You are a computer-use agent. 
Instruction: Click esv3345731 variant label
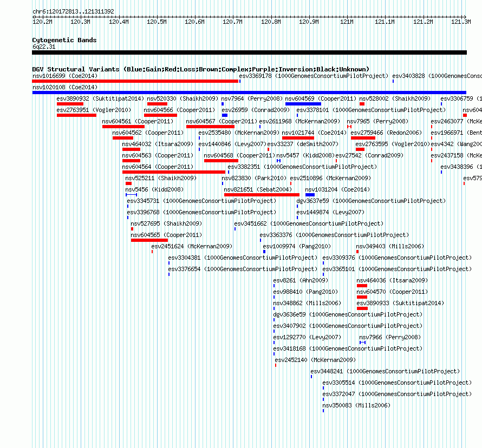[x=201, y=201]
